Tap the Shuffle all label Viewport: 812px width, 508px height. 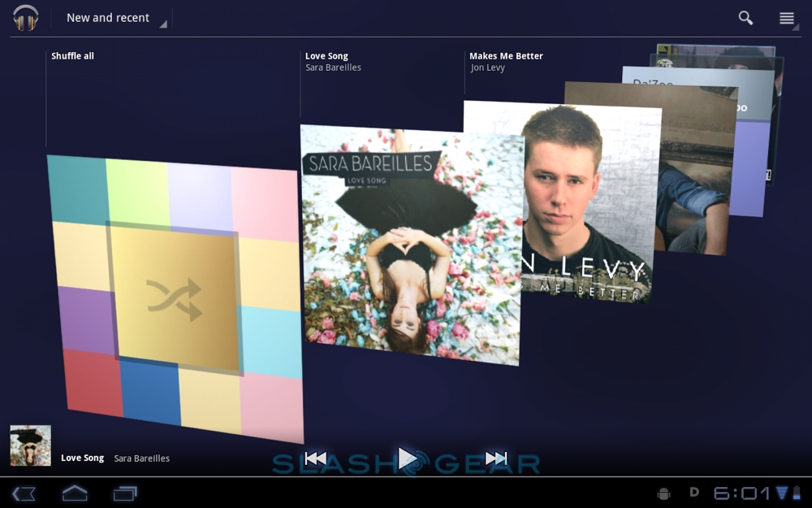(72, 56)
